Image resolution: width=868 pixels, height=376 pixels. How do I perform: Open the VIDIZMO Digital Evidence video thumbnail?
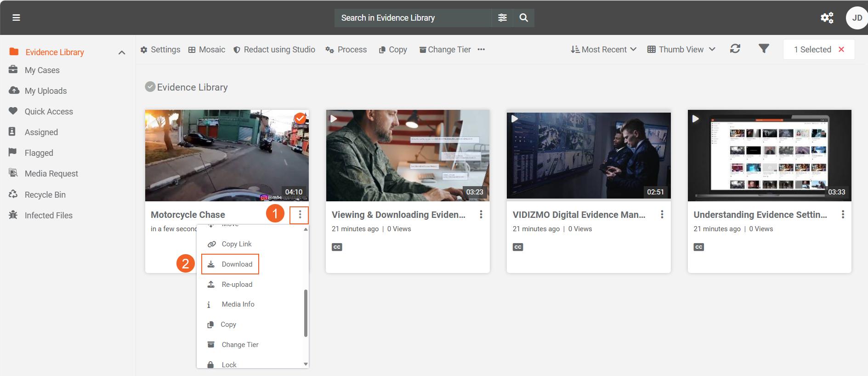588,155
